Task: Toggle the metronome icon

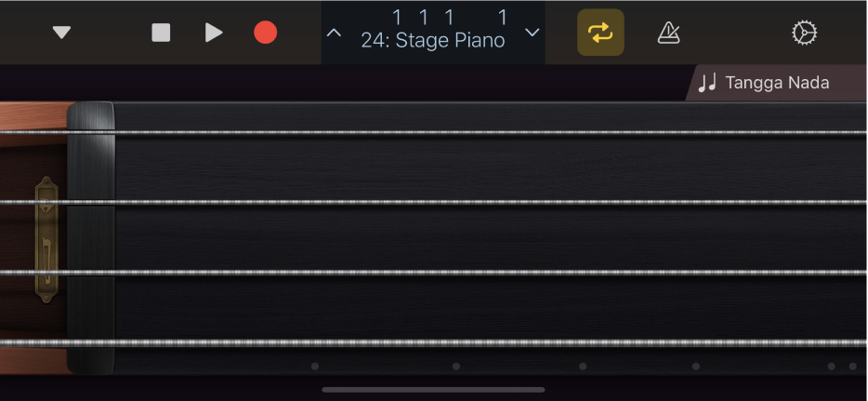Action: pyautogui.click(x=668, y=33)
